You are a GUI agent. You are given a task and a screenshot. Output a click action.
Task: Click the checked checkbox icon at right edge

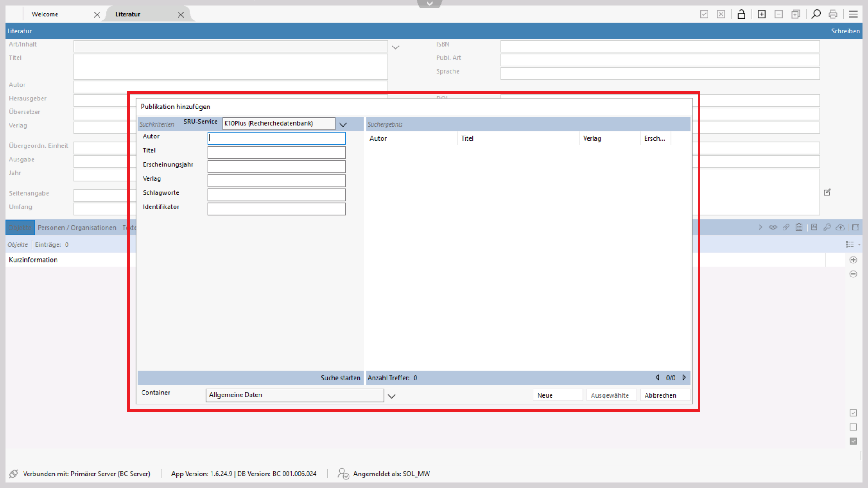853,413
